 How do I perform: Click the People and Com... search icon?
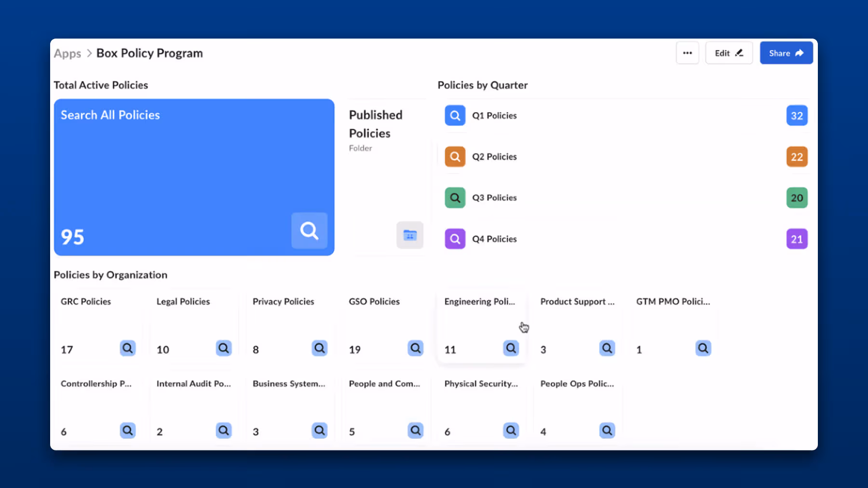415,430
